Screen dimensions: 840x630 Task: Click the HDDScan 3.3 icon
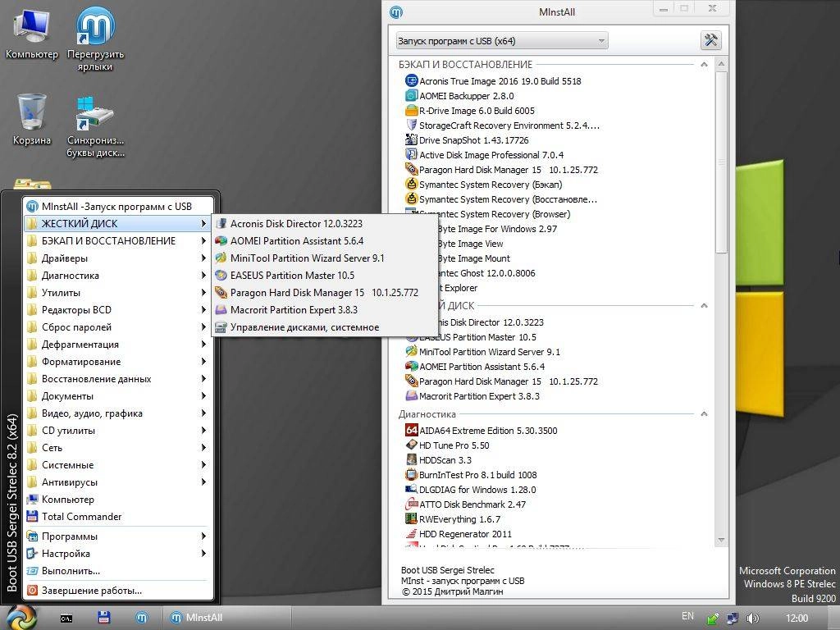[x=412, y=459]
